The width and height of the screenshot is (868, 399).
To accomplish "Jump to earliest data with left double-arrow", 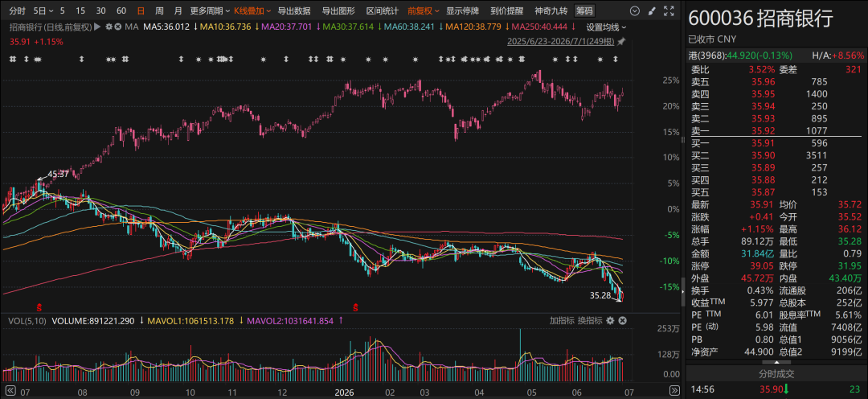I will tap(10, 390).
